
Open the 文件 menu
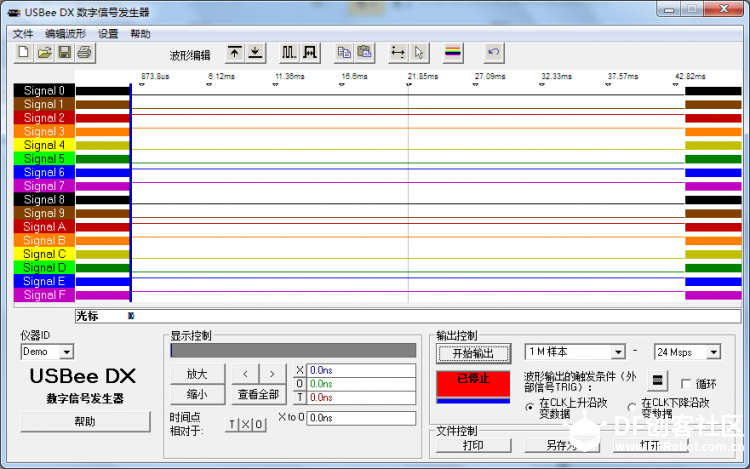coord(22,34)
